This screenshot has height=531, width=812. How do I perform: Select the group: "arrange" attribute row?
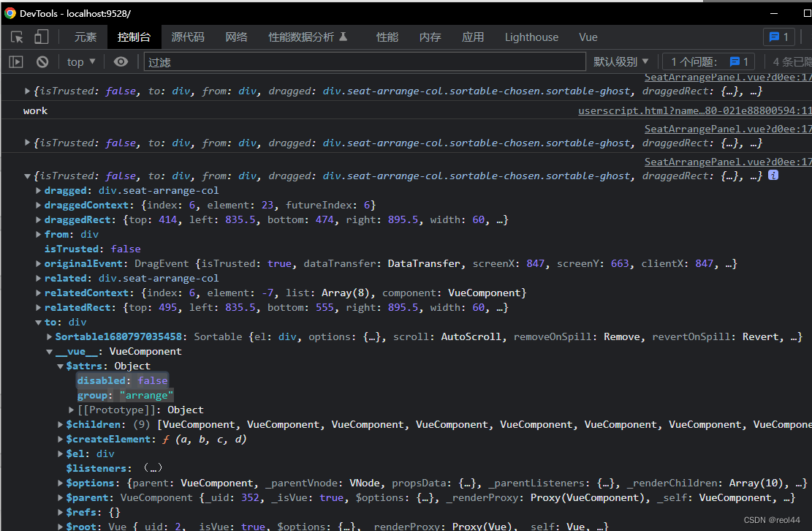[x=125, y=395]
